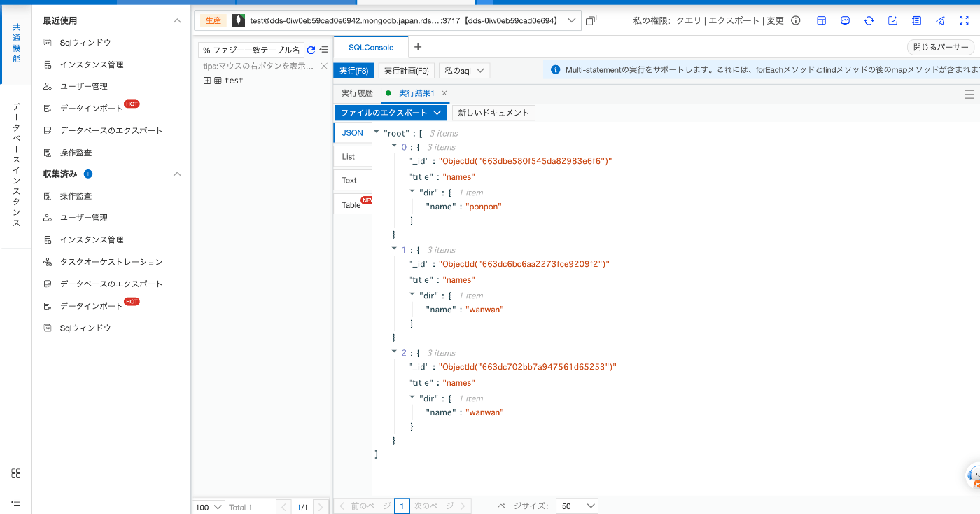
Task: Click results page number 1
Action: click(402, 506)
